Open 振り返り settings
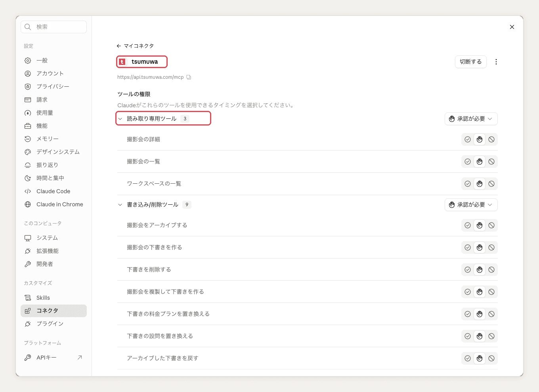The height and width of the screenshot is (392, 539). [x=54, y=165]
